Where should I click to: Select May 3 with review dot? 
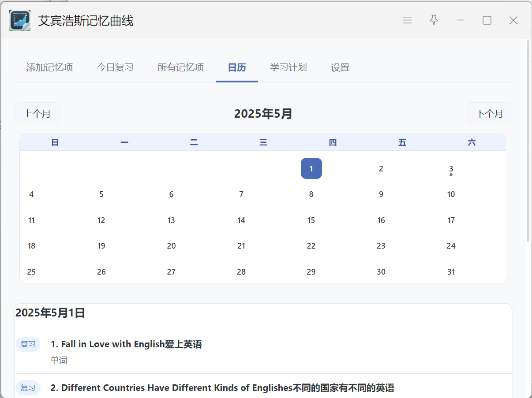point(451,169)
